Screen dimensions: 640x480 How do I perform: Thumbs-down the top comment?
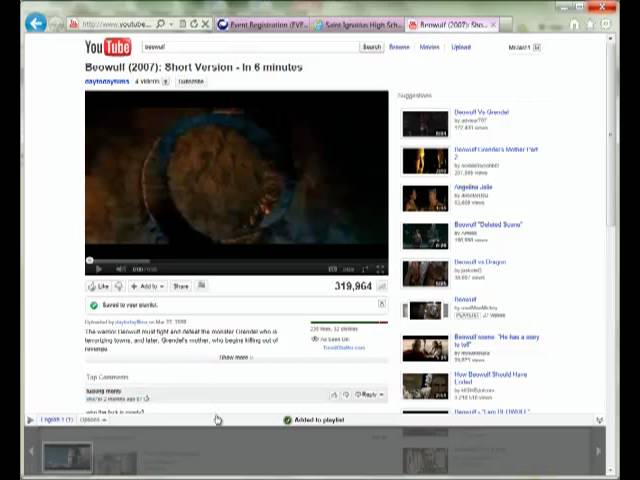pyautogui.click(x=346, y=395)
